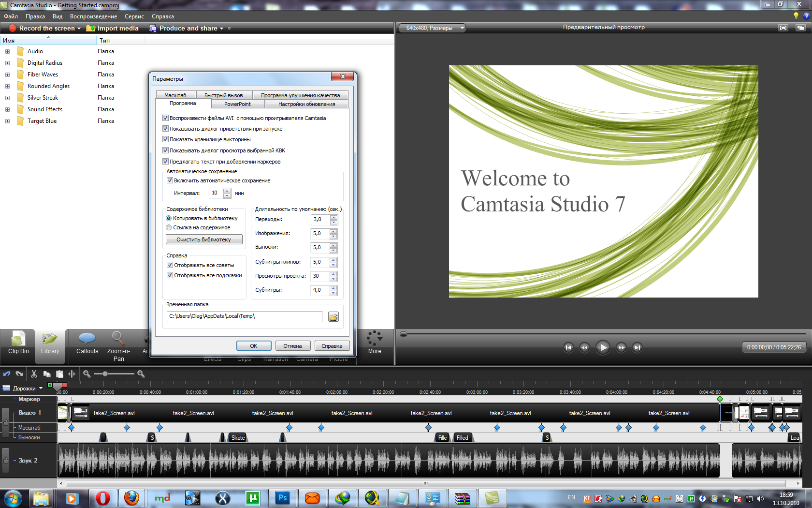This screenshot has width=812, height=508.
Task: Open the Clip Bin panel
Action: (x=18, y=344)
